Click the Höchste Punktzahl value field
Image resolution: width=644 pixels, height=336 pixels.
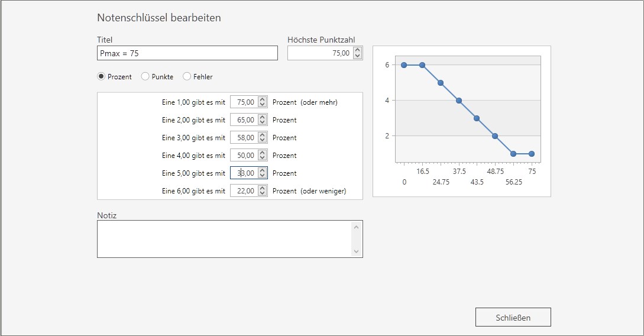pyautogui.click(x=319, y=53)
